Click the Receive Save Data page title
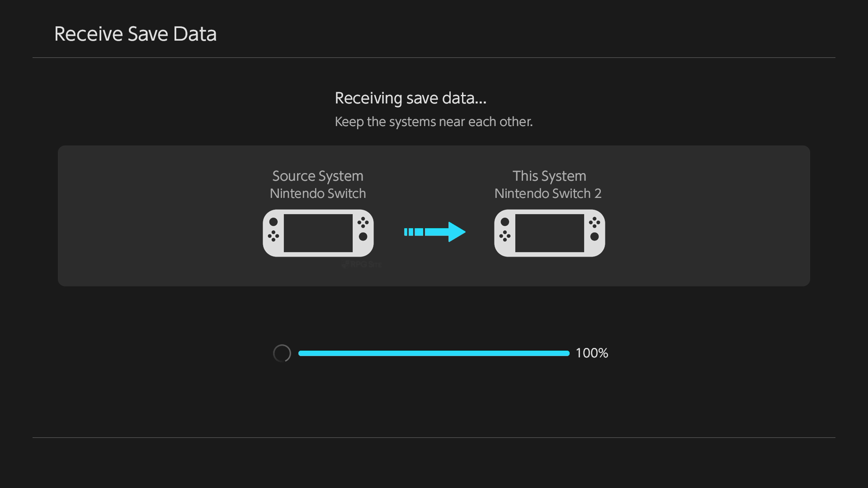868x488 pixels. coord(135,34)
